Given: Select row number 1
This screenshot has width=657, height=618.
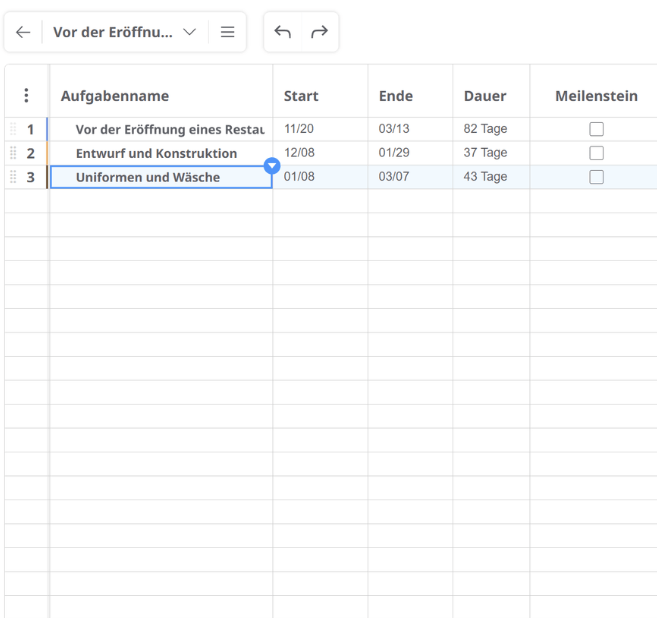Looking at the screenshot, I should tap(31, 129).
